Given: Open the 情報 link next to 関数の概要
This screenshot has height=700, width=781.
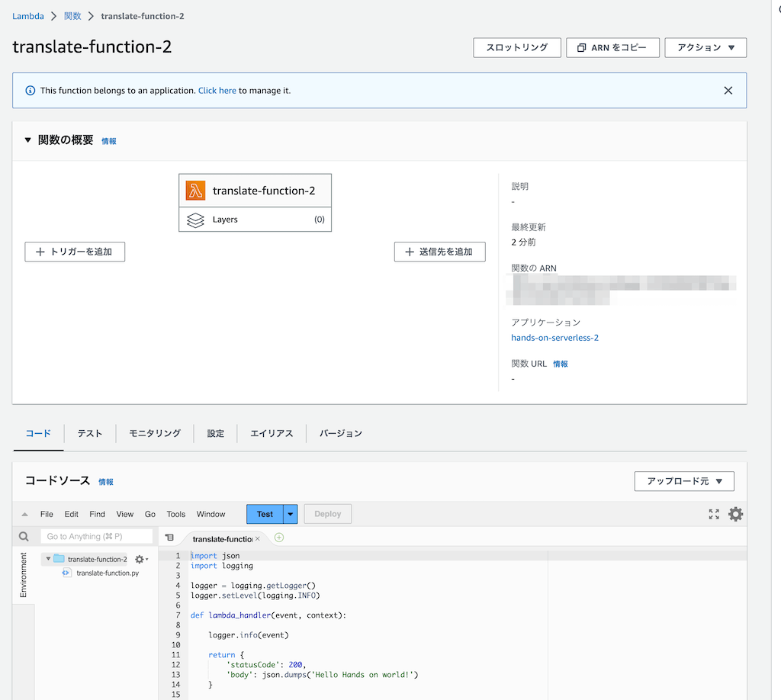Looking at the screenshot, I should [x=109, y=141].
